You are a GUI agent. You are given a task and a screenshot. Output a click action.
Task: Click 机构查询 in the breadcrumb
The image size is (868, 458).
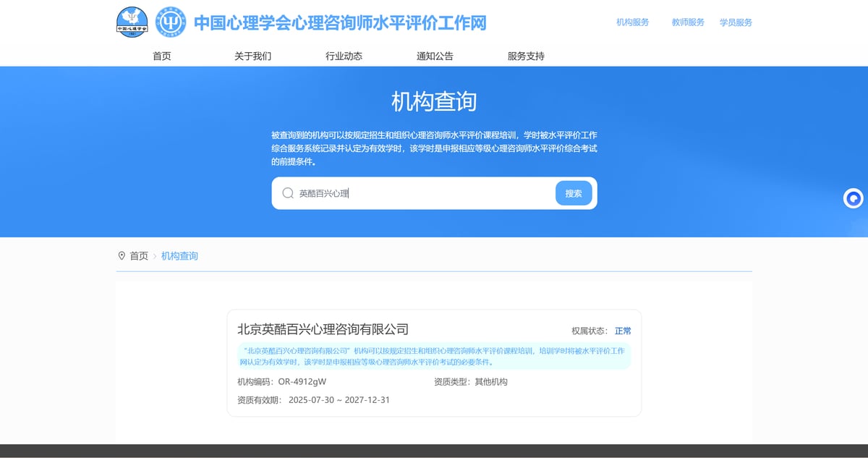179,256
